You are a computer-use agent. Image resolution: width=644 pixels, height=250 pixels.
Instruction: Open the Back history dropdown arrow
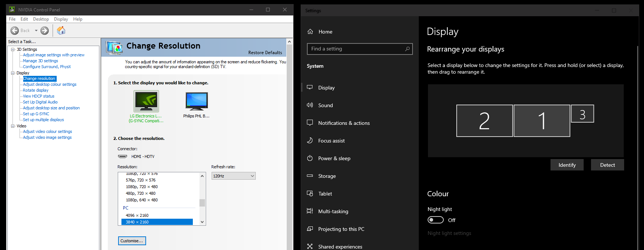click(36, 31)
